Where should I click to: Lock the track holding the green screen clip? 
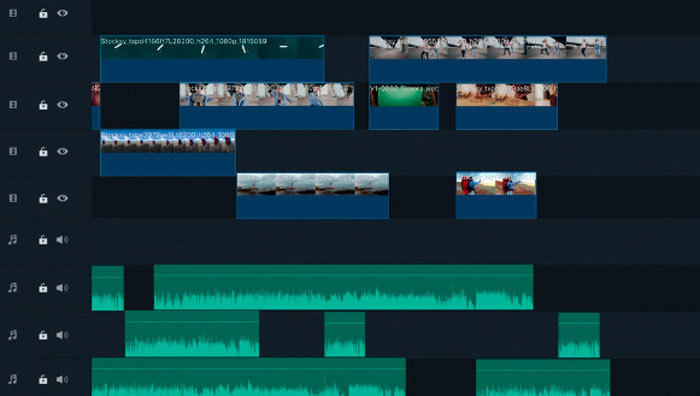tap(43, 104)
